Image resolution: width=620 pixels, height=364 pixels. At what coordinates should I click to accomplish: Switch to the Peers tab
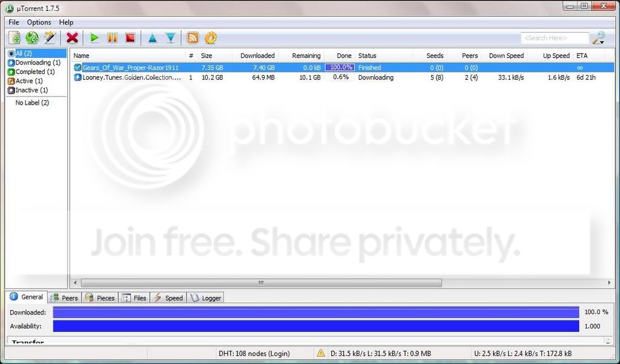coord(64,297)
